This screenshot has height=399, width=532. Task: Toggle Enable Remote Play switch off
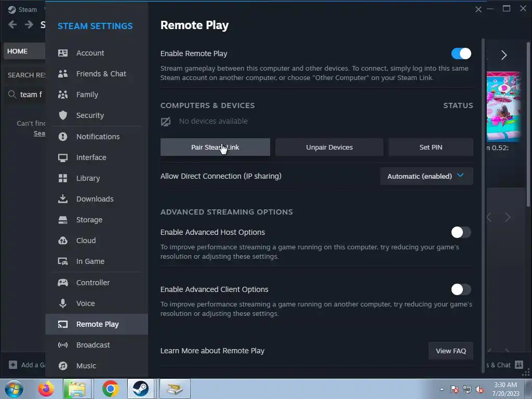tap(461, 54)
